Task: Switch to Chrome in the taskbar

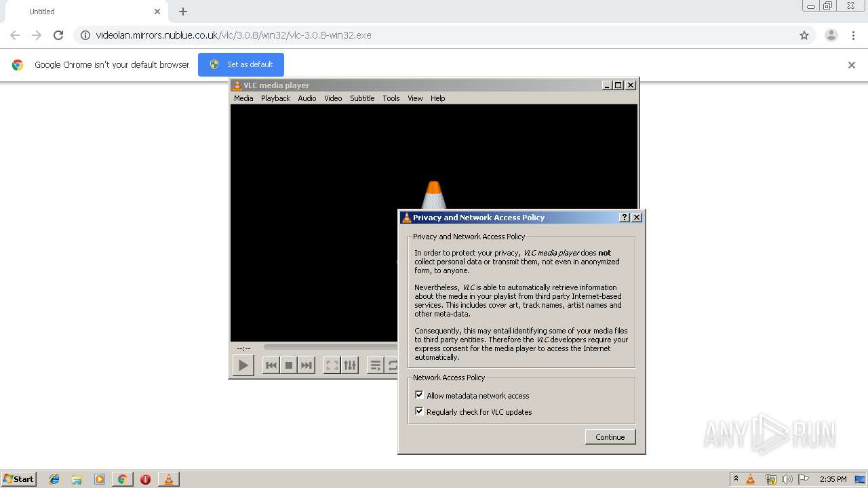Action: (x=122, y=479)
